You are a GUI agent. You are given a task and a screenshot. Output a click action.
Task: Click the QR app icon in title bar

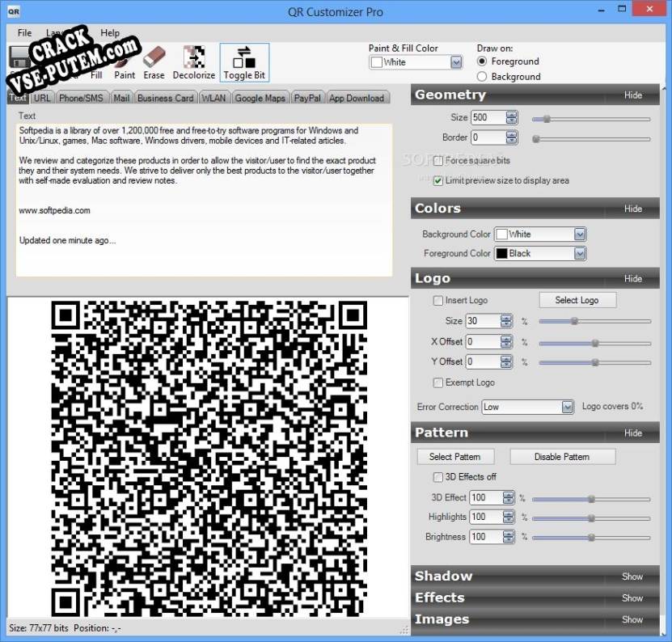pyautogui.click(x=14, y=11)
